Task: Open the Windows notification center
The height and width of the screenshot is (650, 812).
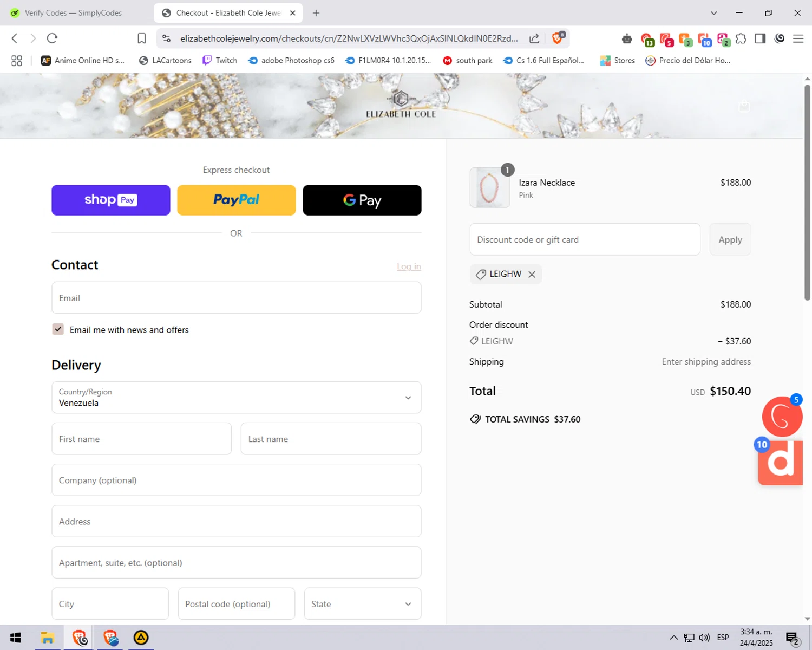Action: point(793,638)
